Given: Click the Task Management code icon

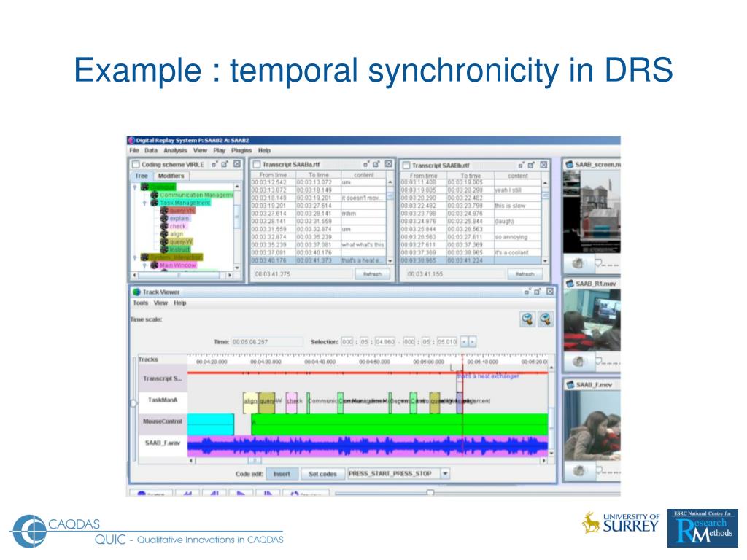Looking at the screenshot, I should [x=155, y=203].
